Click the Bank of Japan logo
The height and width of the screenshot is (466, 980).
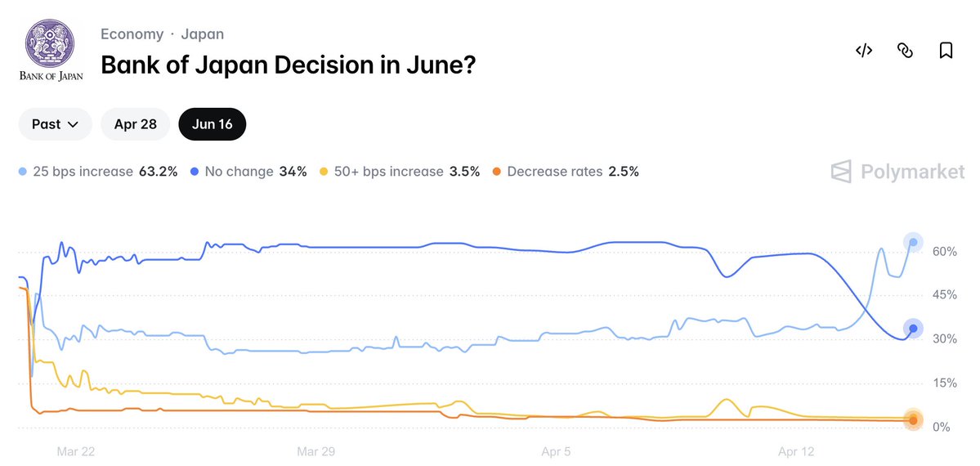tap(49, 51)
